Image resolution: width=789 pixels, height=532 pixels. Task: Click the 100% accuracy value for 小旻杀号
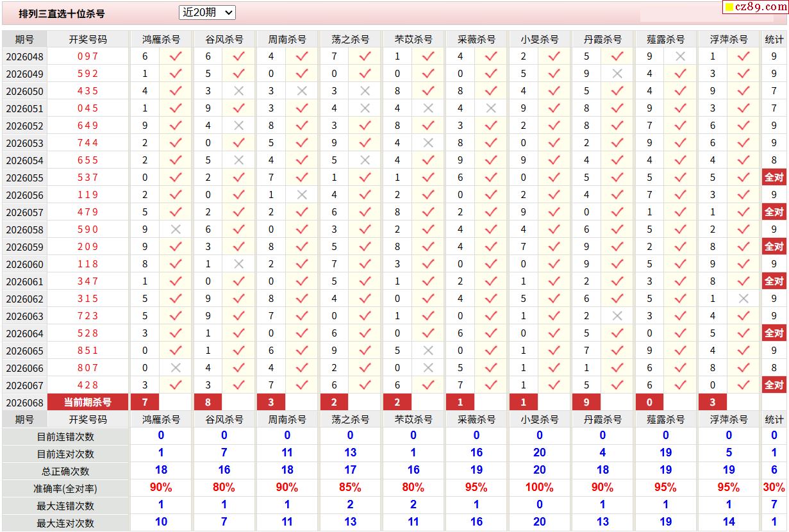coord(539,487)
